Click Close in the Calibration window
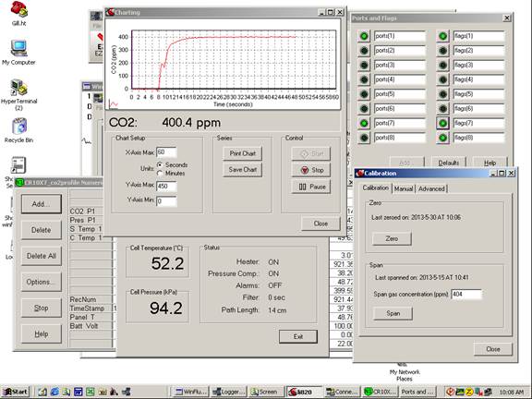 (492, 349)
